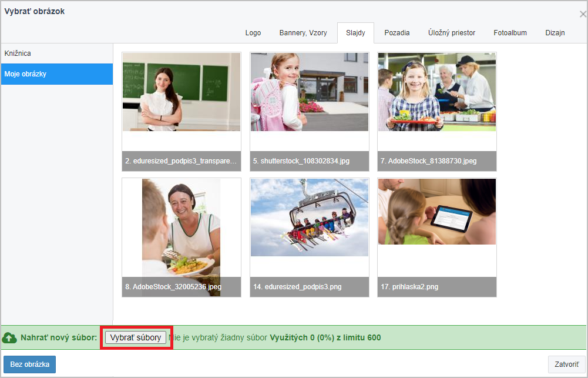Image resolution: width=588 pixels, height=378 pixels.
Task: Click the Nahrať nový súbor label
Action: [x=59, y=337]
